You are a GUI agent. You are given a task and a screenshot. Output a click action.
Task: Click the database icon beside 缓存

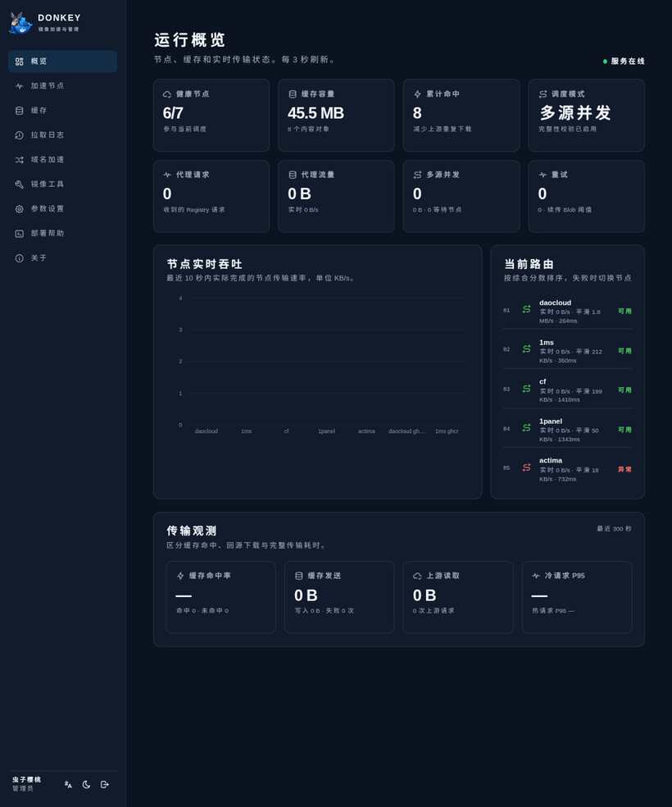coord(19,111)
